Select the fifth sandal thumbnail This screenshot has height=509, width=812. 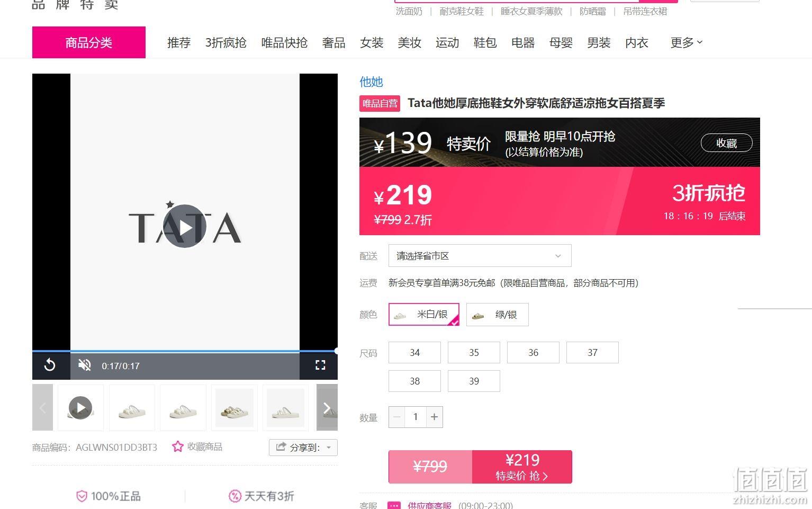285,407
